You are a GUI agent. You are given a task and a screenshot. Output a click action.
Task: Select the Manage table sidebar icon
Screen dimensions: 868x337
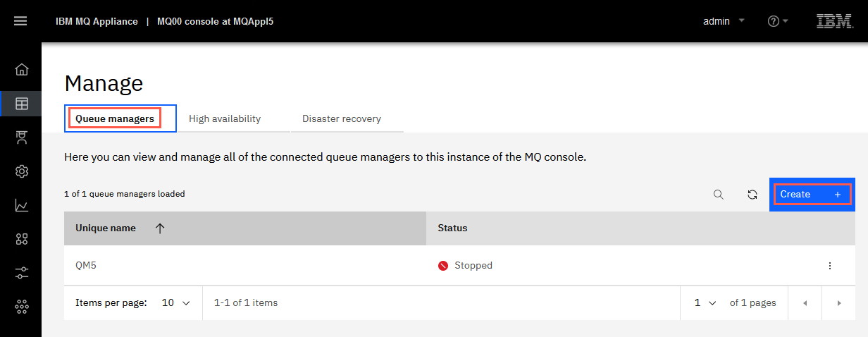click(x=22, y=104)
